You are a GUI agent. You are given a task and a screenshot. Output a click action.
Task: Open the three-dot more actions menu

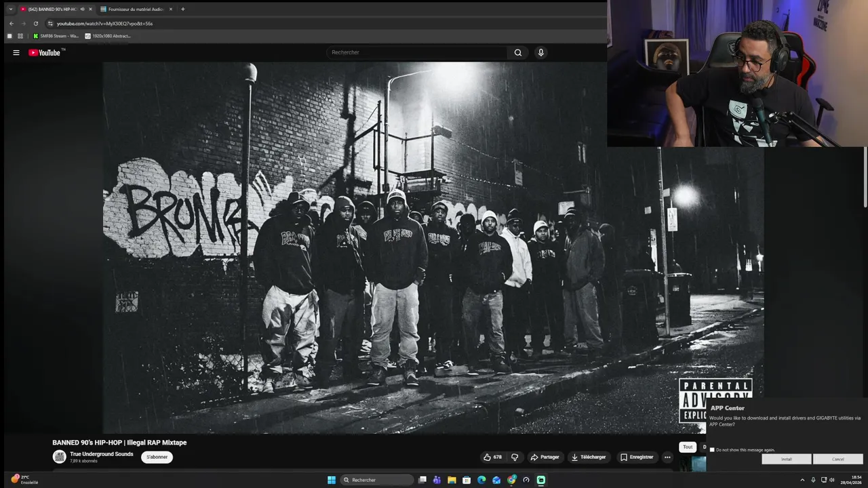tap(667, 457)
